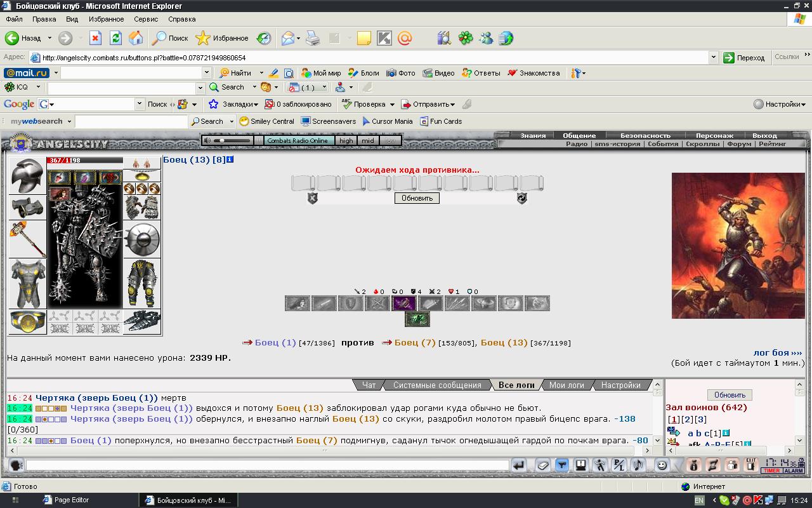Click the shield skill icon in skill bar
The image size is (812, 508).
point(351,304)
